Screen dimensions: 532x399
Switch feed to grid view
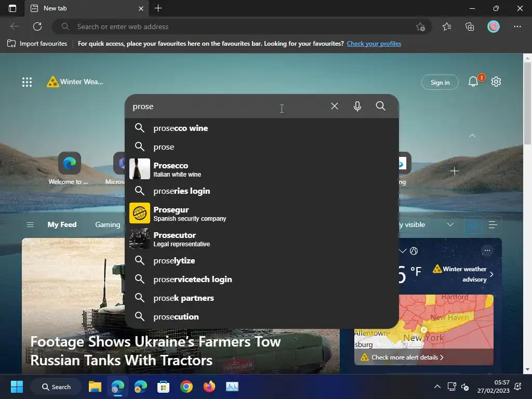click(473, 224)
